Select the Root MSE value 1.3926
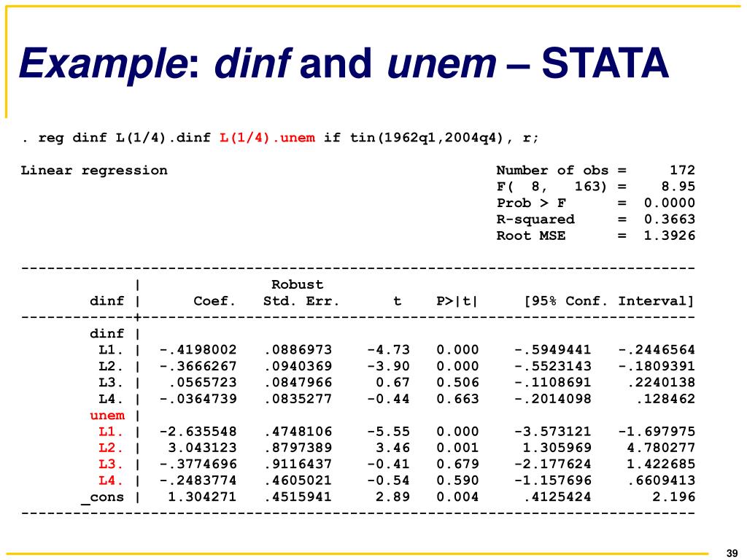The image size is (747, 560). pyautogui.click(x=670, y=236)
